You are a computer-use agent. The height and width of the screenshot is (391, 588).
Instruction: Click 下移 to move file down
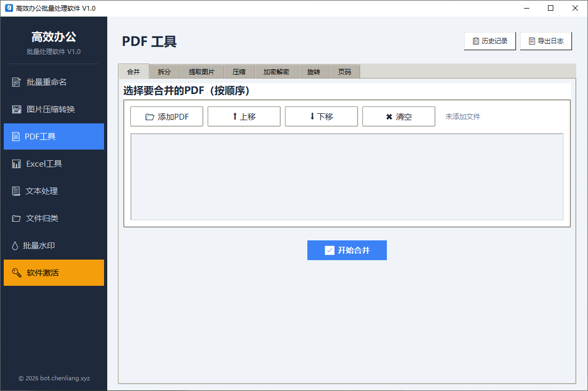(321, 116)
